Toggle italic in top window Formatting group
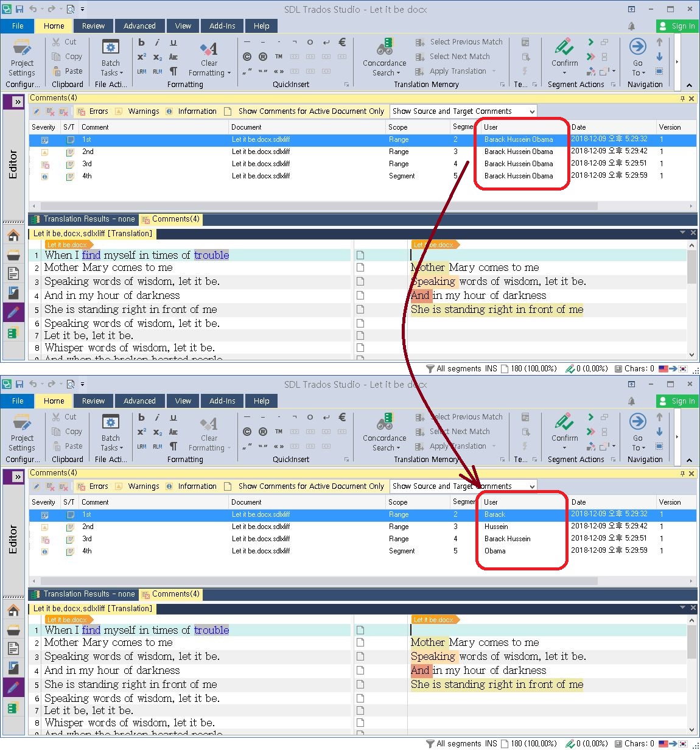 click(158, 42)
